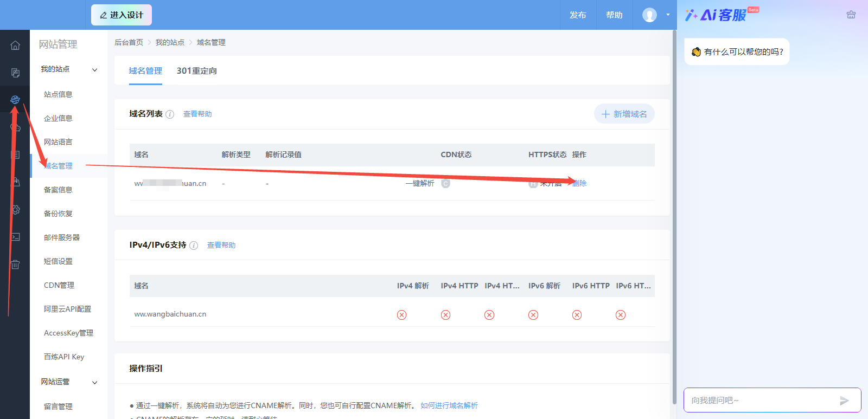Open the home icon in dark sidebar
Image resolution: width=868 pixels, height=419 pixels.
tap(15, 45)
